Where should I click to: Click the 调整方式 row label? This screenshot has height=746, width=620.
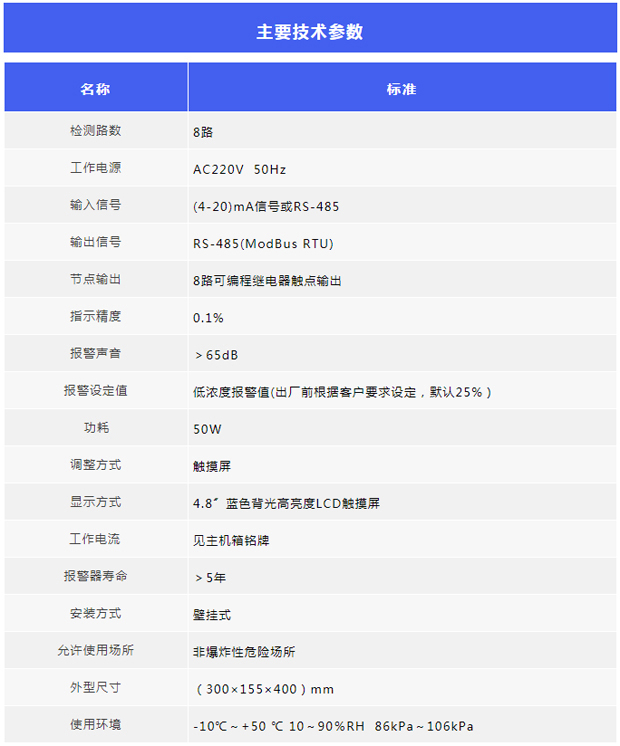(x=95, y=465)
